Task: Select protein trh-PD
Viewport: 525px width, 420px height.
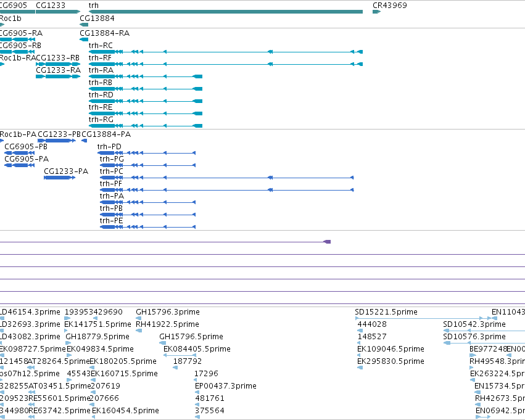Action: 109,147
